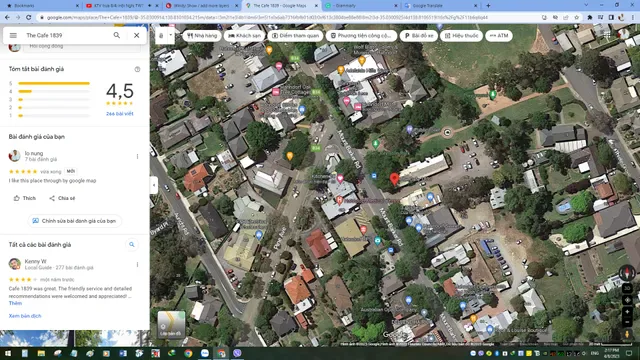Open File Explorer from the taskbar

[41, 353]
